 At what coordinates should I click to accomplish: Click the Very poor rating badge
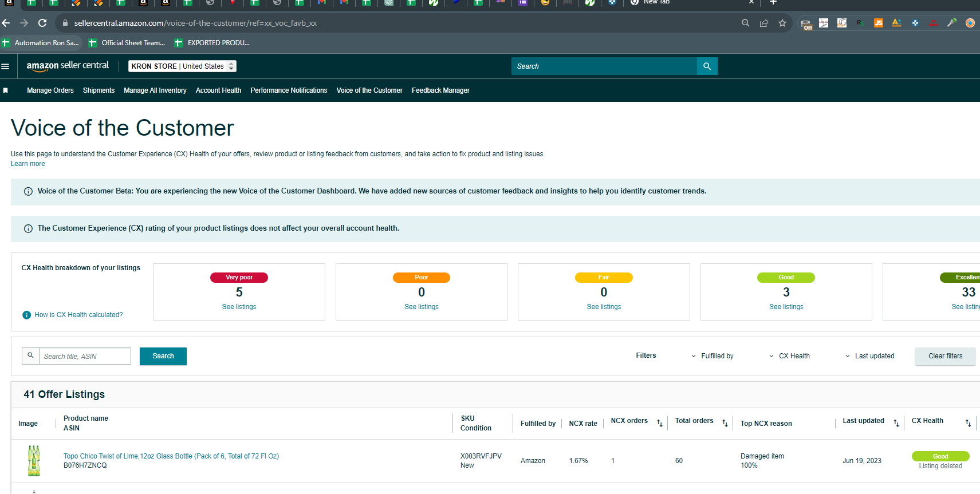(239, 278)
